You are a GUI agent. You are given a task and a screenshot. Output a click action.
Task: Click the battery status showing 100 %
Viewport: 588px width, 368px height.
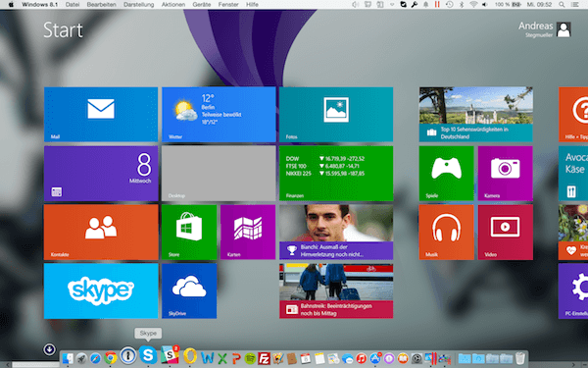tap(508, 5)
